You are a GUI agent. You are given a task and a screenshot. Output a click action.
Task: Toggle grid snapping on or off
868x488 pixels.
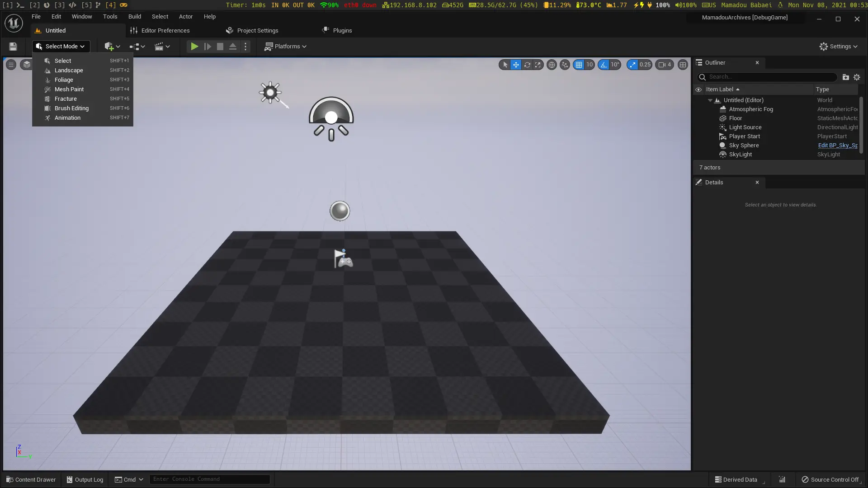[579, 65]
